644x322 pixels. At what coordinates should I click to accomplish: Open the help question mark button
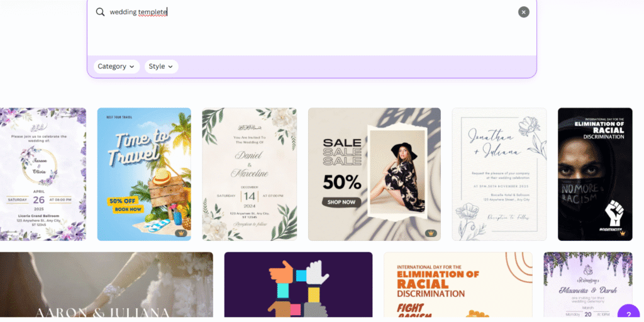[x=629, y=314]
